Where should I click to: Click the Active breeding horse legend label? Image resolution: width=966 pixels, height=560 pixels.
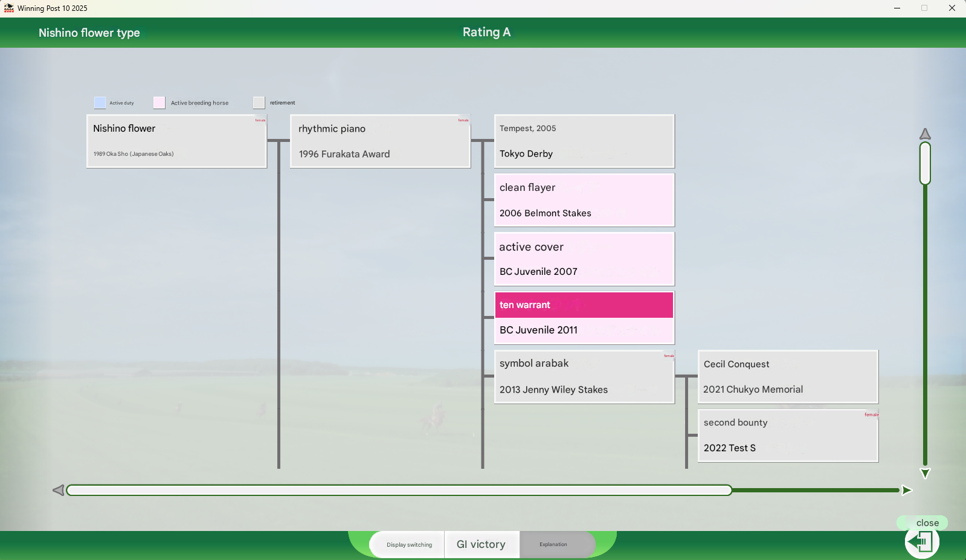click(199, 103)
